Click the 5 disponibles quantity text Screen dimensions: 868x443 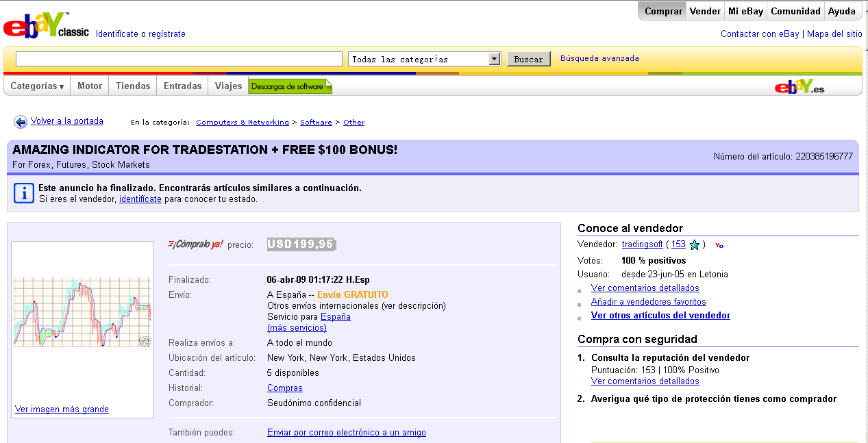coord(293,373)
